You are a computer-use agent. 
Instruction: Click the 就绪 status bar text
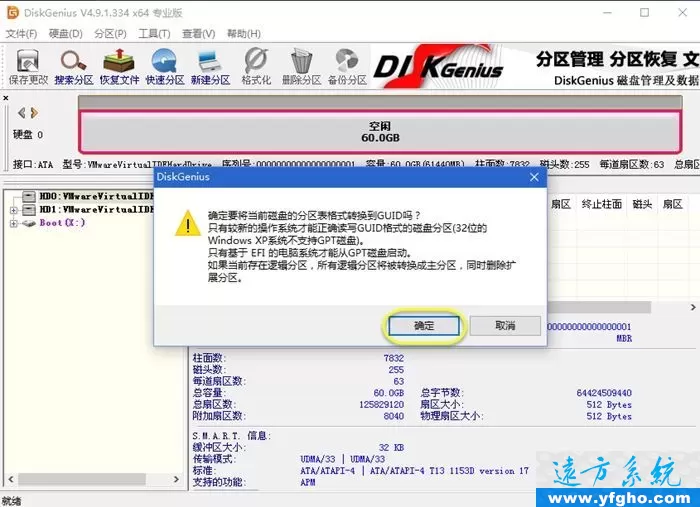click(x=11, y=501)
